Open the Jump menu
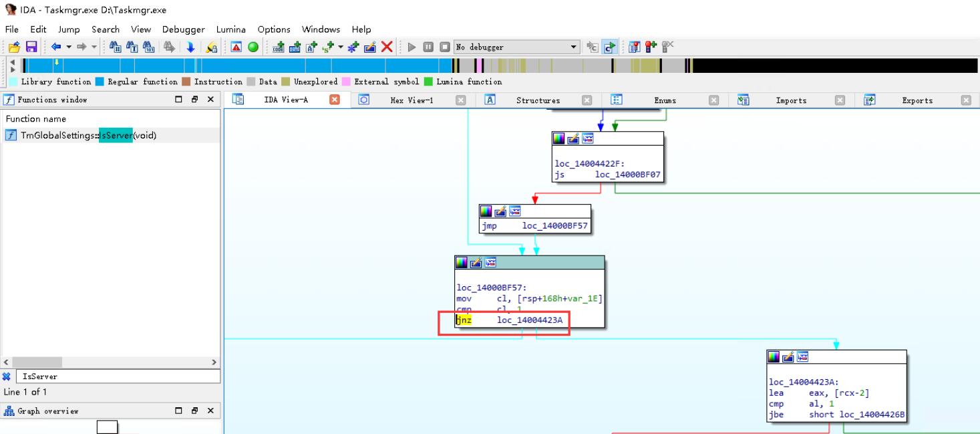980x434 pixels. [69, 29]
